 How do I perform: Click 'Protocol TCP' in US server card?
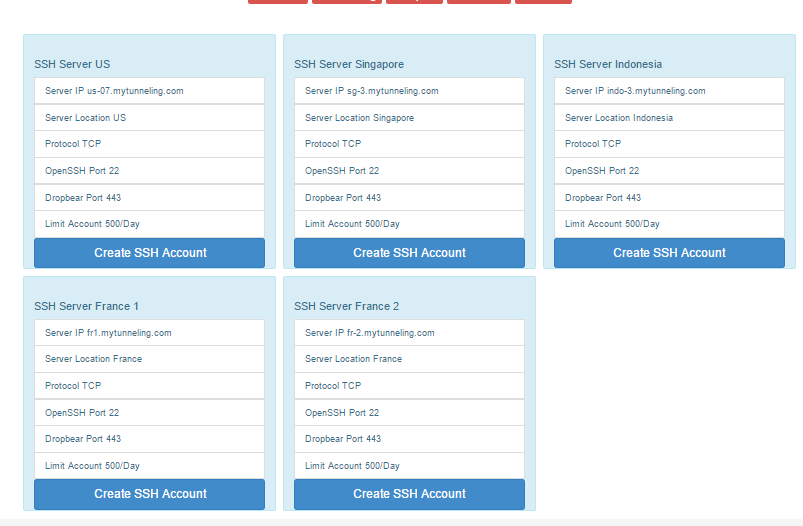click(150, 144)
